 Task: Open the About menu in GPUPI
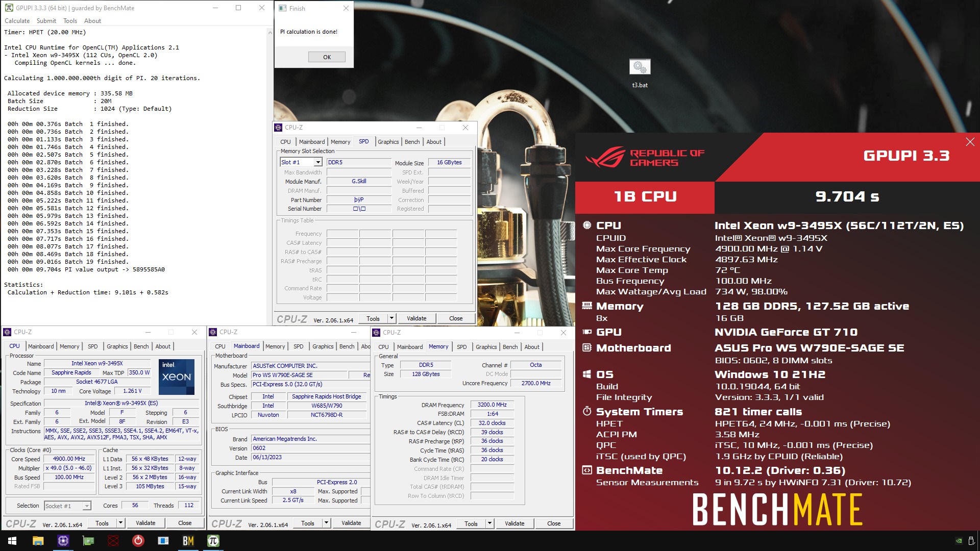pos(92,21)
